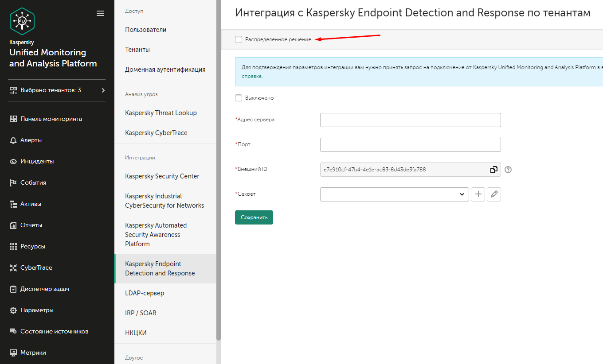Click the tenants selector icon

tap(13, 90)
